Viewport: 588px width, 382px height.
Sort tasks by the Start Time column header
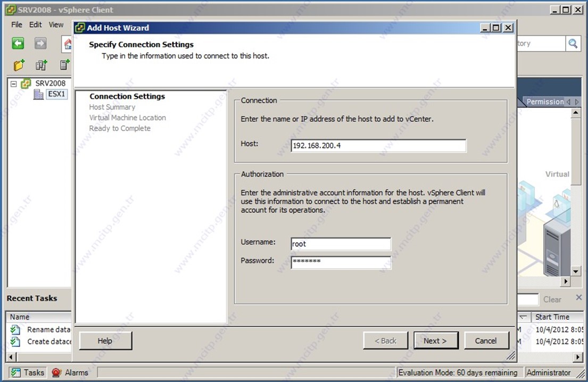(558, 317)
